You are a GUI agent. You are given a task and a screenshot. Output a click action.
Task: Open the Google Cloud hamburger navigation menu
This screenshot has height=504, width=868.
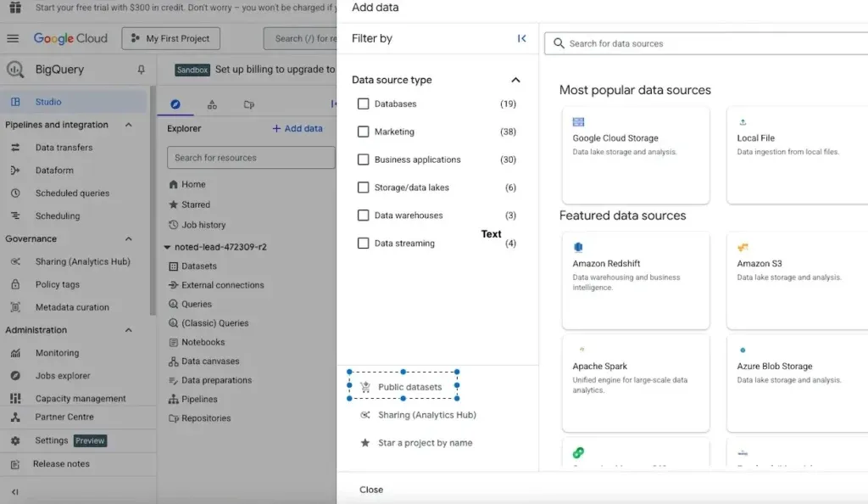[x=13, y=38]
